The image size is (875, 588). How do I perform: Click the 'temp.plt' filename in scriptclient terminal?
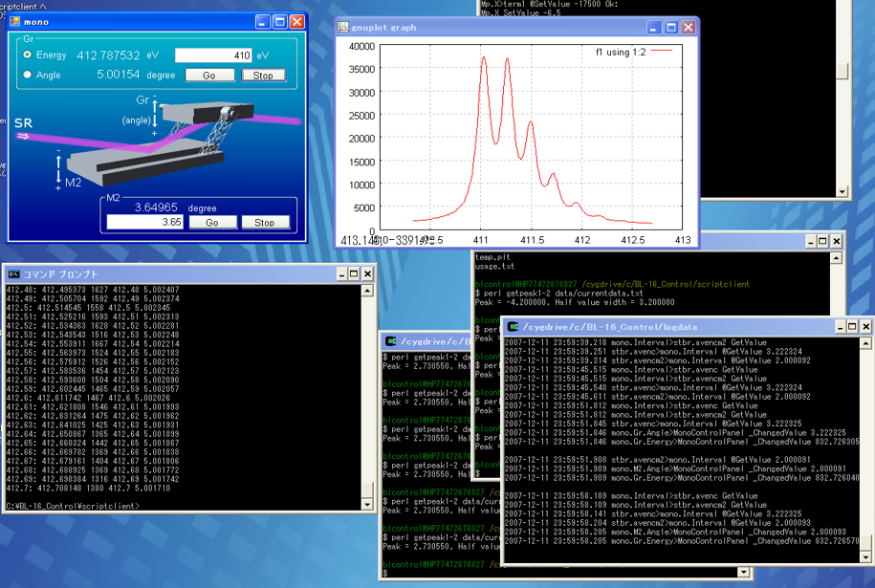pos(492,257)
